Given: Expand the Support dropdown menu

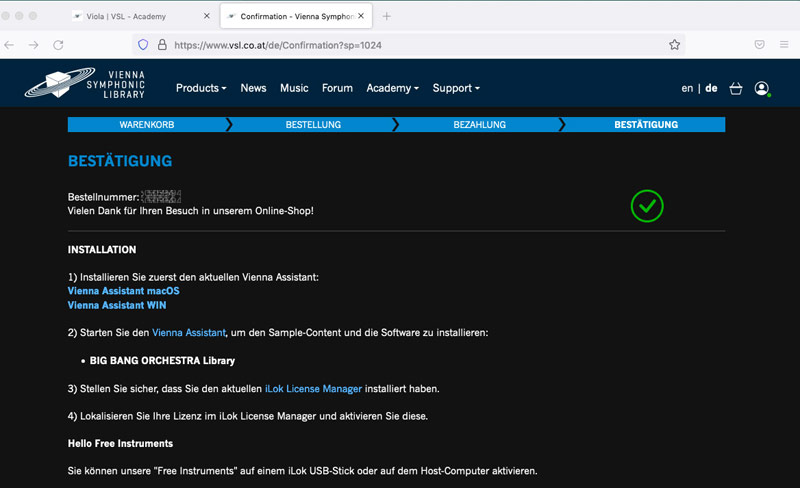Looking at the screenshot, I should (456, 88).
